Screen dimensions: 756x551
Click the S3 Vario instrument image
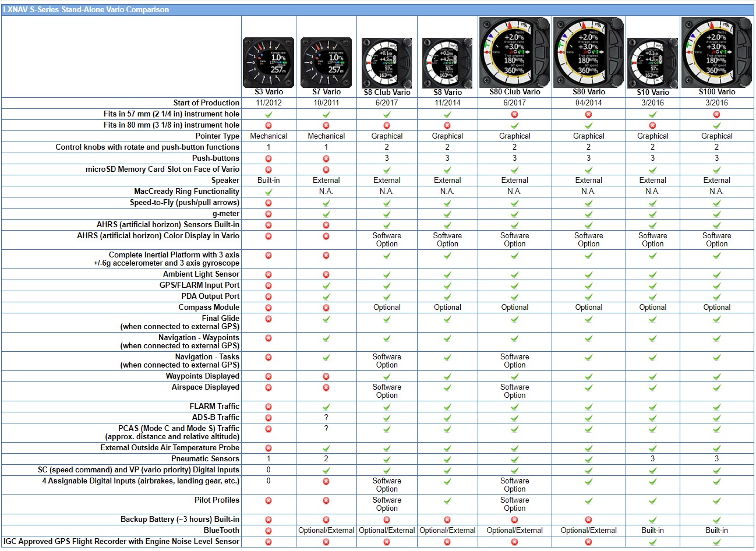269,63
